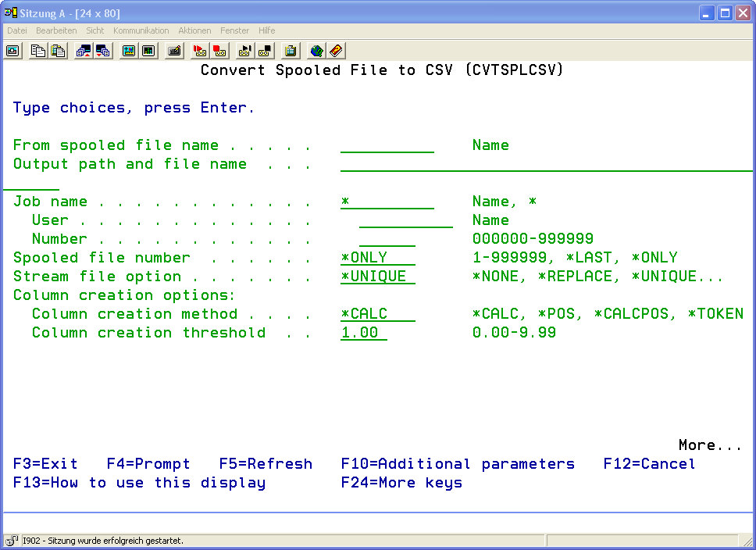Screen dimensions: 756x550
Task: Open the keyboard mapping toolbar icon
Action: (x=175, y=51)
